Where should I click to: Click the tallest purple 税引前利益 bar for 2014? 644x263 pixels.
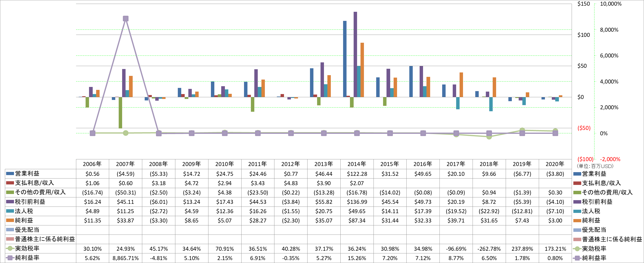point(355,54)
